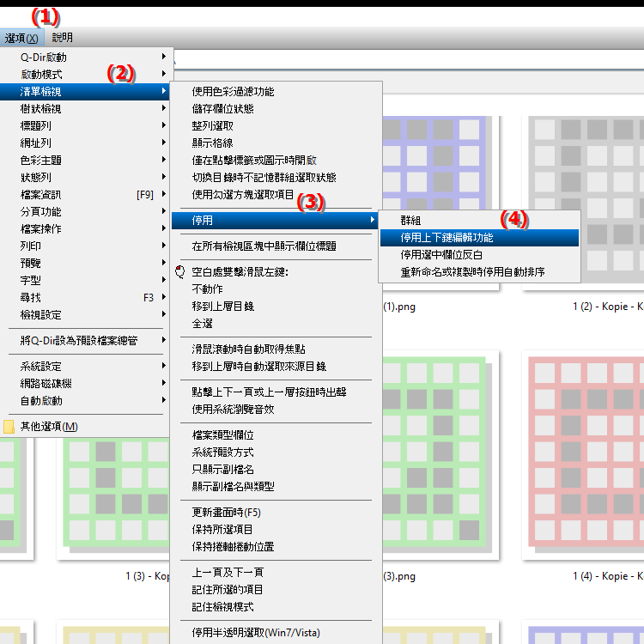Screen dimensions: 644x644
Task: Toggle 記住檢視模式 option
Action: pos(276,607)
